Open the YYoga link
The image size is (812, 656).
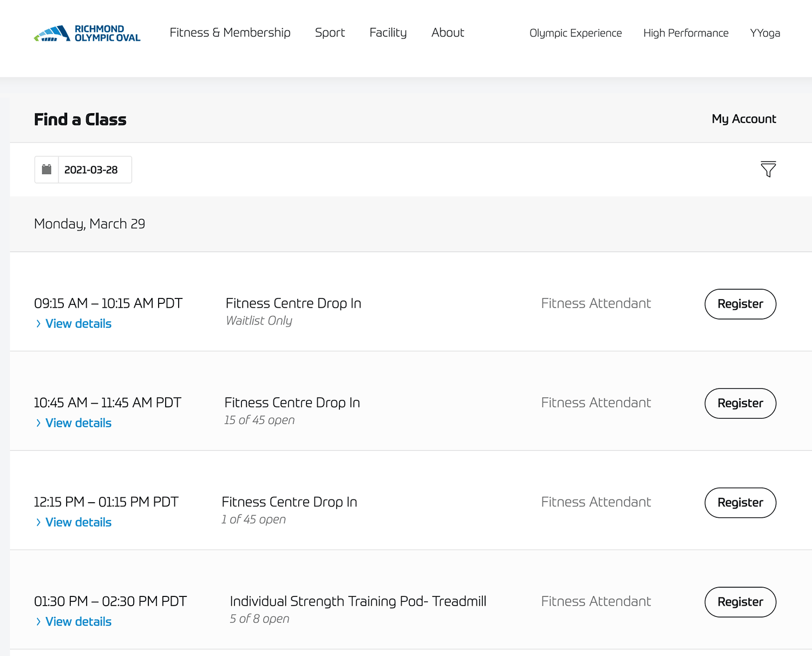[765, 33]
